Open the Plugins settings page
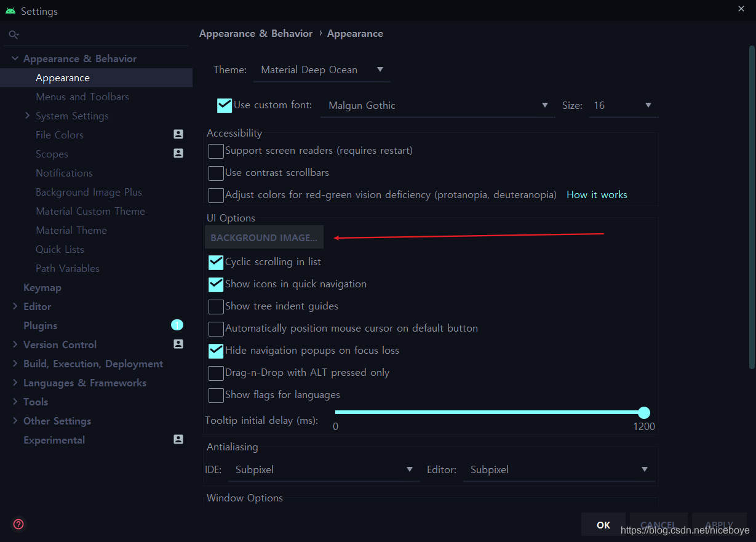The width and height of the screenshot is (756, 542). click(x=40, y=325)
